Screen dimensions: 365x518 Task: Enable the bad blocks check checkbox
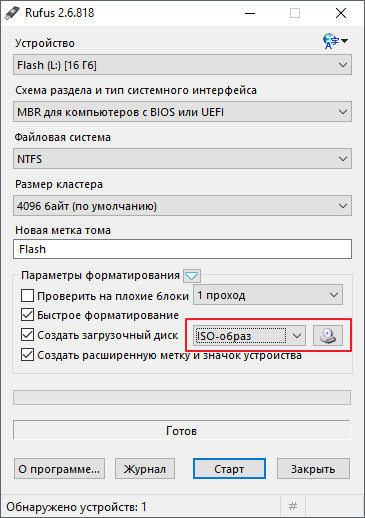coord(27,296)
